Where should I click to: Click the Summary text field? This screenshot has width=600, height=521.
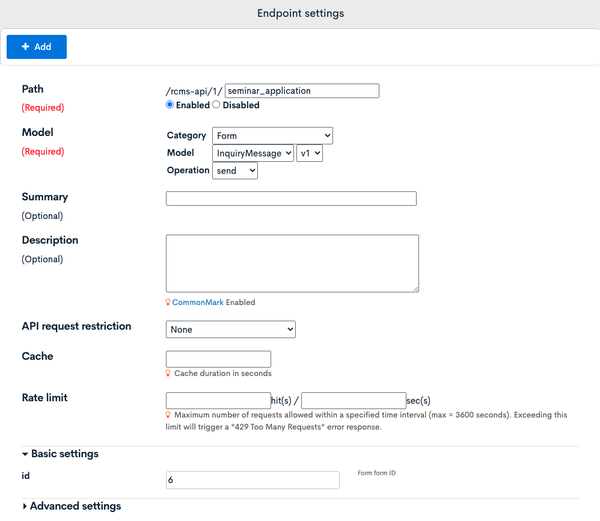tap(291, 199)
